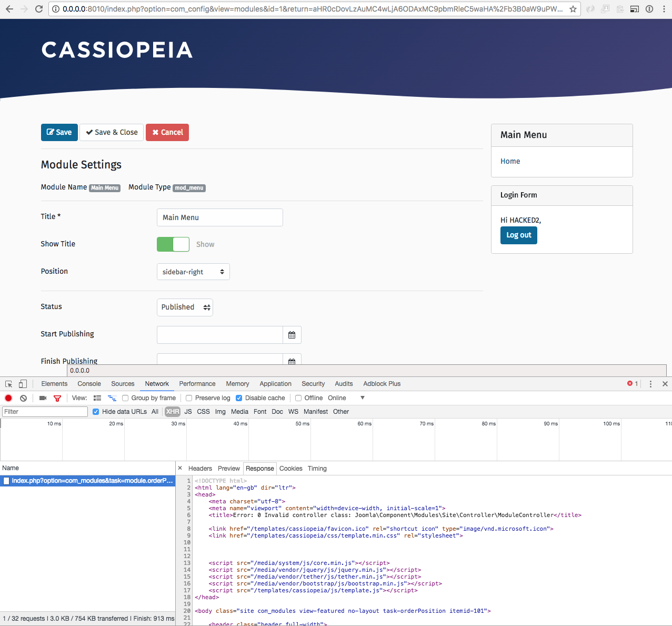This screenshot has height=626, width=672.
Task: Enable Preserve log checkbox
Action: [x=189, y=398]
